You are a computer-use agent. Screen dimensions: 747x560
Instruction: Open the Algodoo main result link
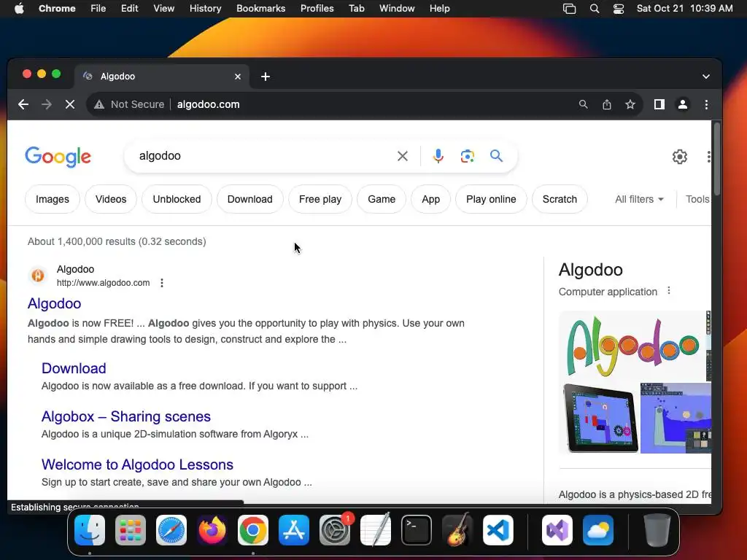click(54, 303)
